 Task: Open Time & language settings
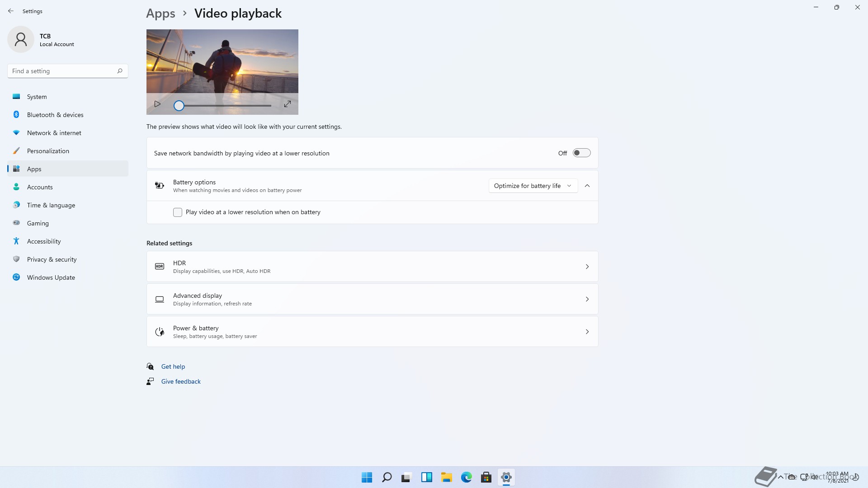[x=68, y=205]
